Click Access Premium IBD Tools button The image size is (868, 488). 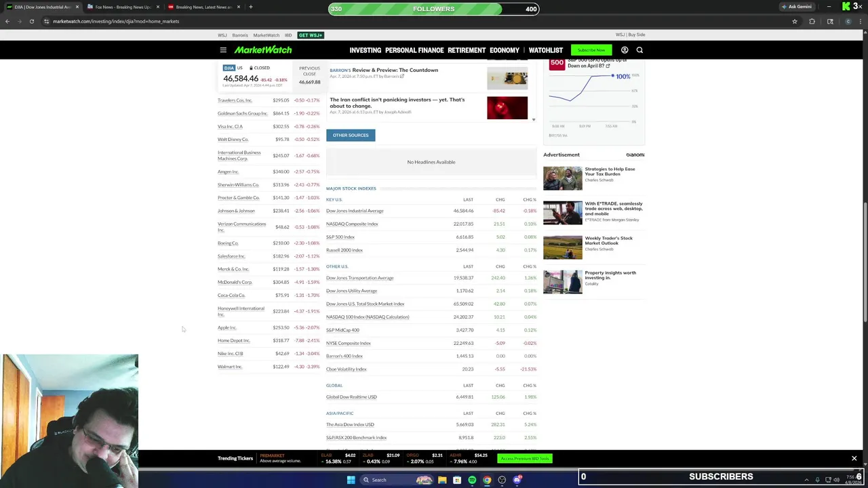tap(525, 459)
